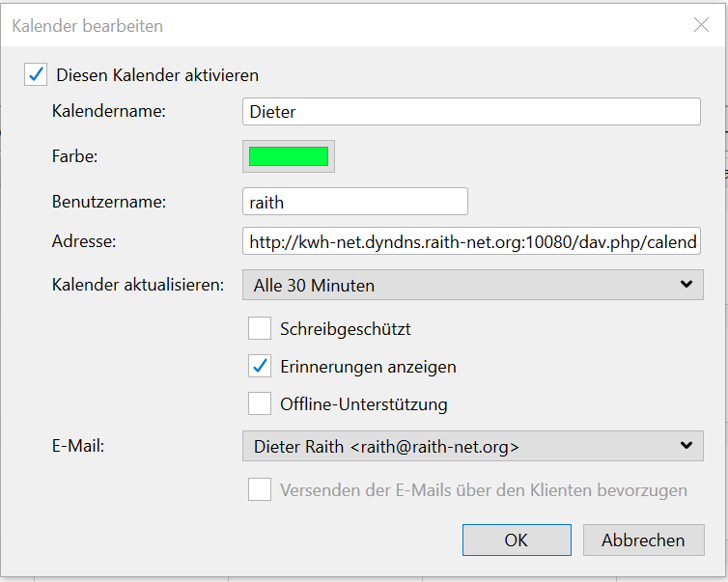
Task: Click the Kalendername: label text
Action: click(x=109, y=111)
